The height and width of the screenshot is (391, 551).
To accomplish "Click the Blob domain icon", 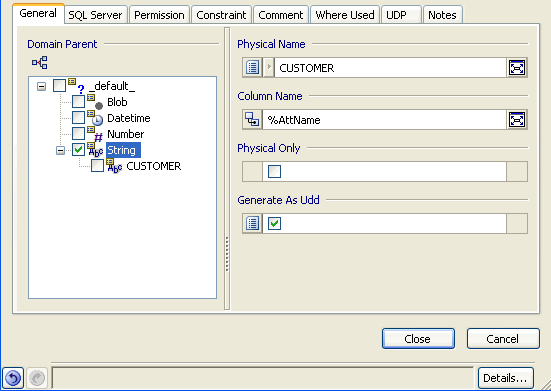I will 96,102.
